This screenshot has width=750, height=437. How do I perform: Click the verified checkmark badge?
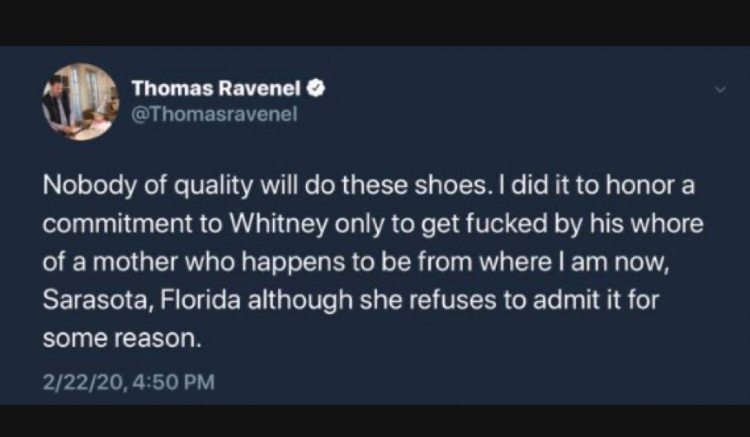[x=315, y=89]
